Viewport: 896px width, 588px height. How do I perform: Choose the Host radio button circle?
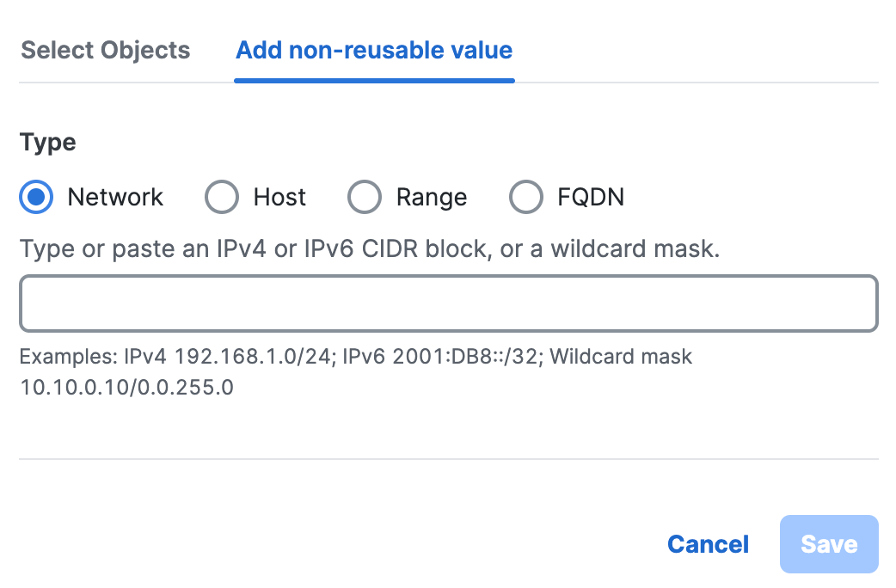[221, 198]
